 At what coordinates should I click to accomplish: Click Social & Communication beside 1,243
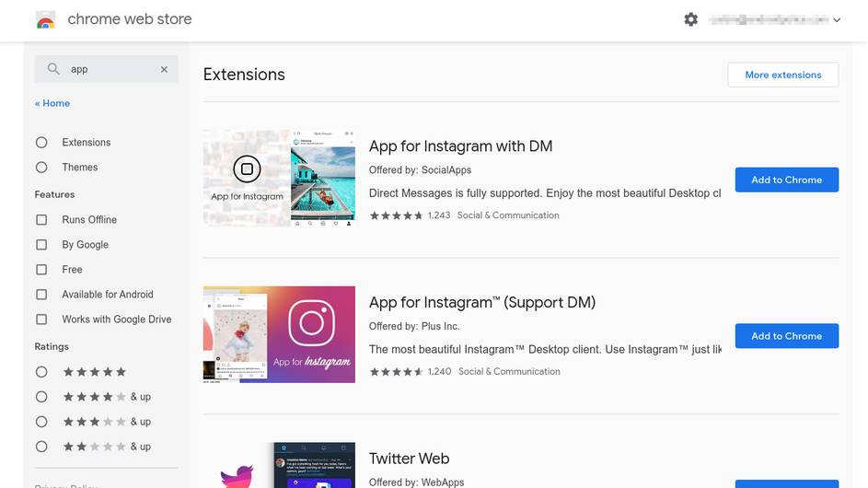tap(508, 215)
